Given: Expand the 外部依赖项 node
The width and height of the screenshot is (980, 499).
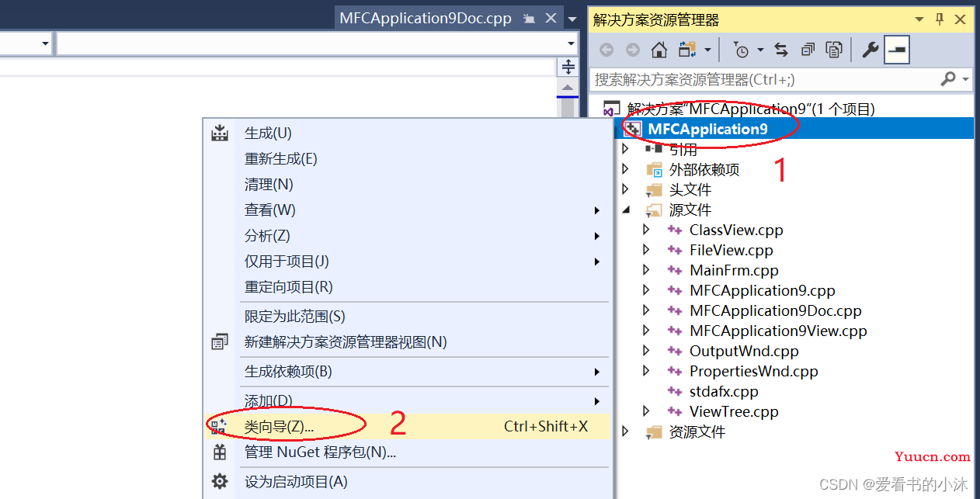Looking at the screenshot, I should pos(626,169).
